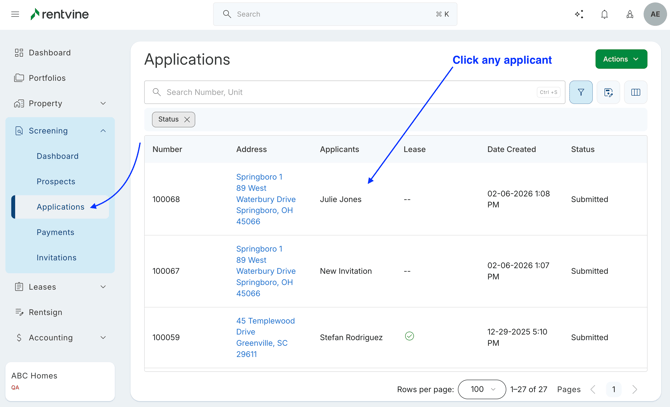Collapse the Screening sidebar section
Viewport: 670px width, 407px height.
[103, 131]
